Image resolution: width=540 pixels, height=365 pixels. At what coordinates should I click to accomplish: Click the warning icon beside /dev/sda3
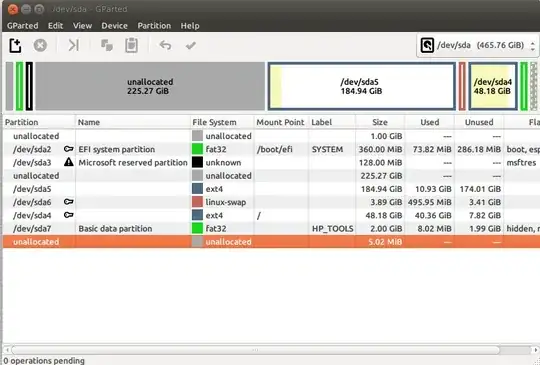click(69, 162)
